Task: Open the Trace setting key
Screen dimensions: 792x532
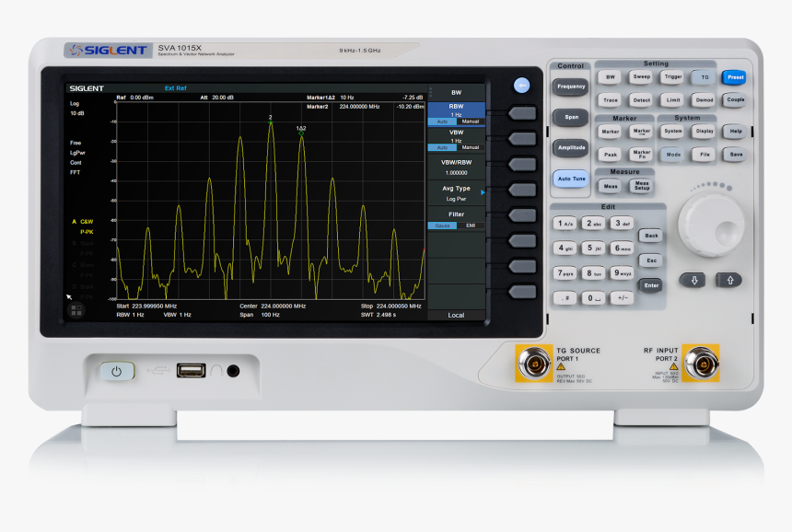Action: pyautogui.click(x=611, y=100)
